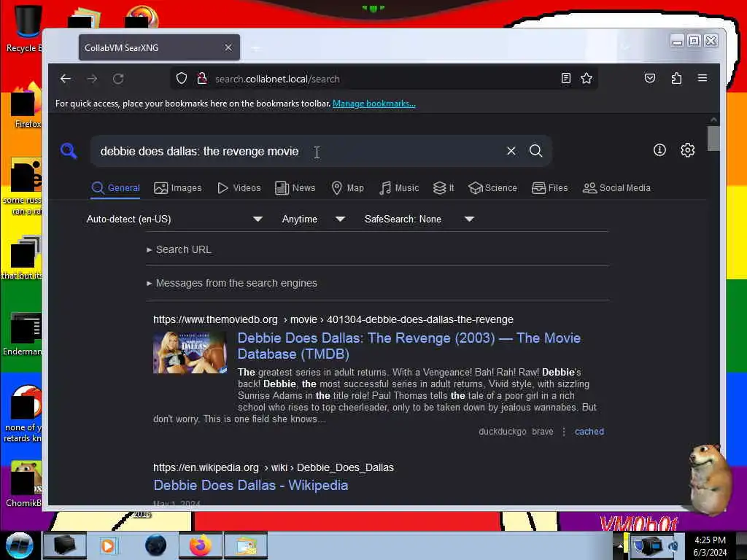Switch to the Music search tab
This screenshot has height=560, width=747.
tap(399, 188)
